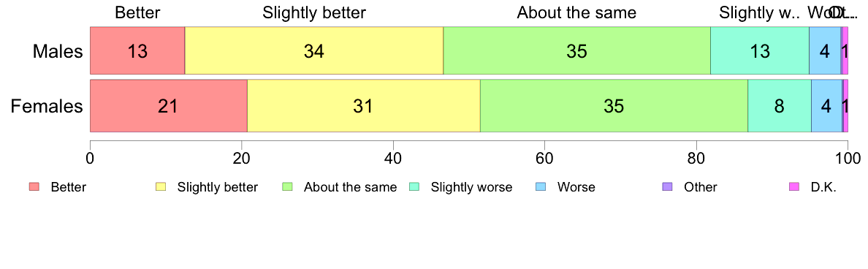Click the yellow Slightly better legend swatch
The width and height of the screenshot is (868, 269).
(x=161, y=187)
